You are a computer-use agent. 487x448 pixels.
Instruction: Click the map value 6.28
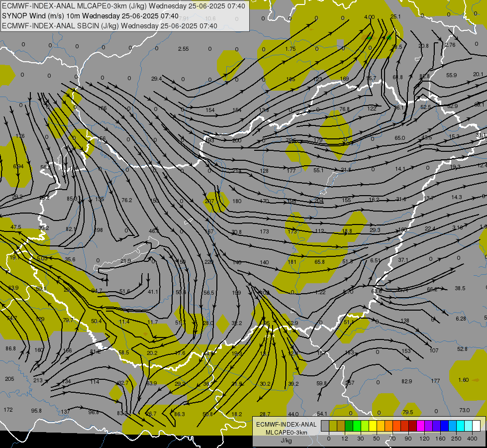(461, 319)
